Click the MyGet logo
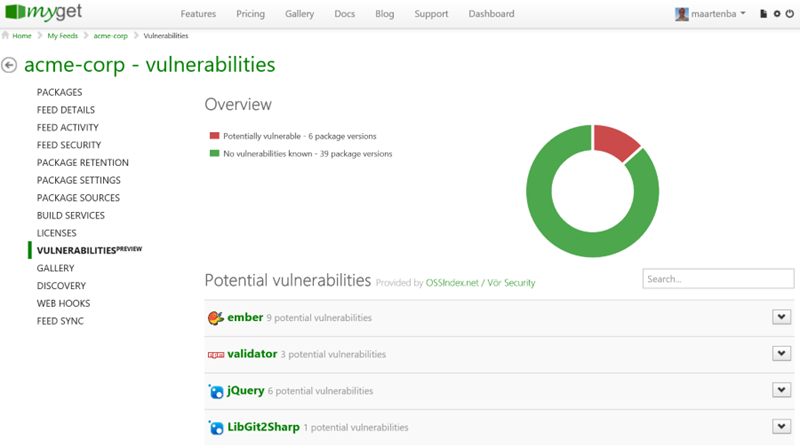Viewport: 800px width, 447px height. [x=44, y=14]
